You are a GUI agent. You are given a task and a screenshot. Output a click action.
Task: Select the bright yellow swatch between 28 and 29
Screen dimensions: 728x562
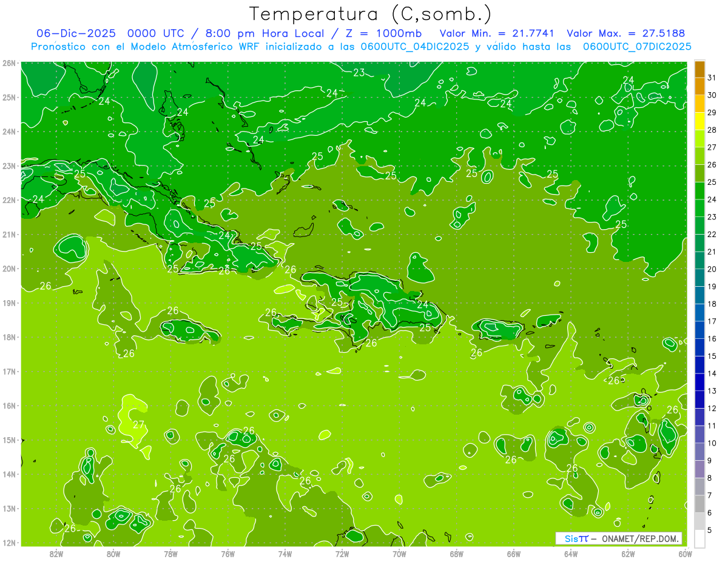click(699, 121)
